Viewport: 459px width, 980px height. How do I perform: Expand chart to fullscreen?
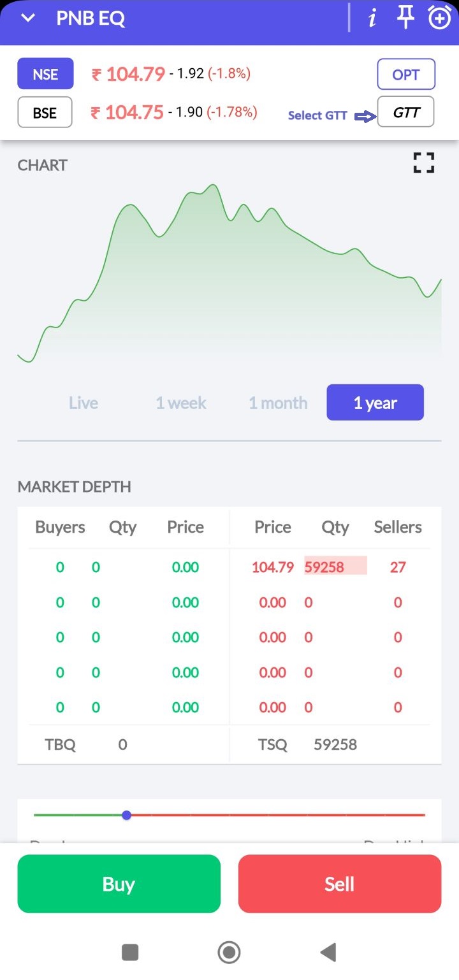[x=423, y=163]
